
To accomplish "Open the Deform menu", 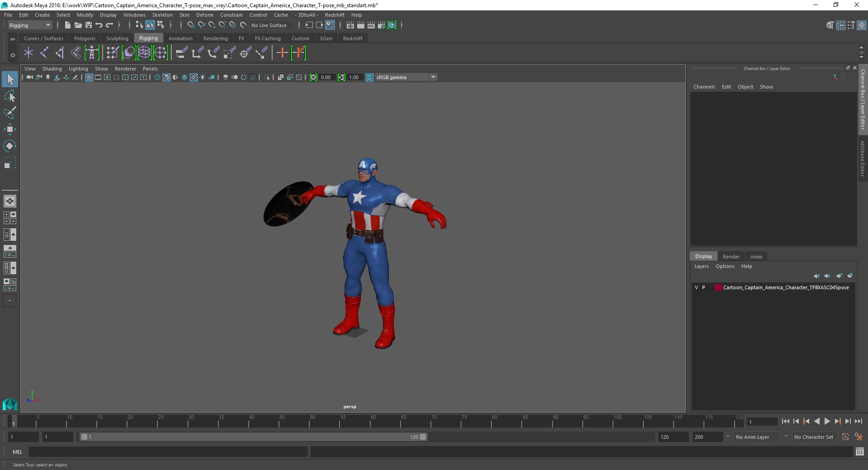I will [x=204, y=15].
